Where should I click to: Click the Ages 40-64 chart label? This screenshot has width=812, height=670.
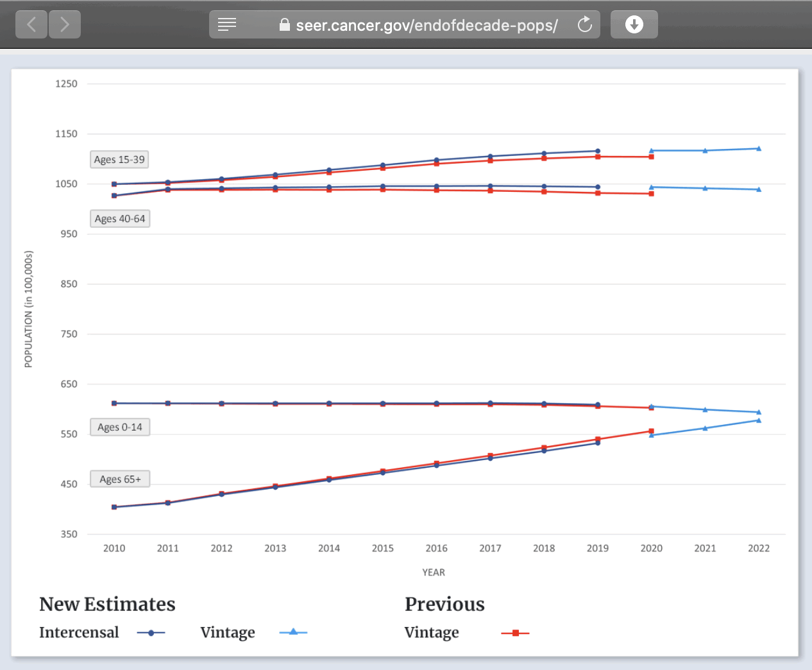pyautogui.click(x=120, y=219)
